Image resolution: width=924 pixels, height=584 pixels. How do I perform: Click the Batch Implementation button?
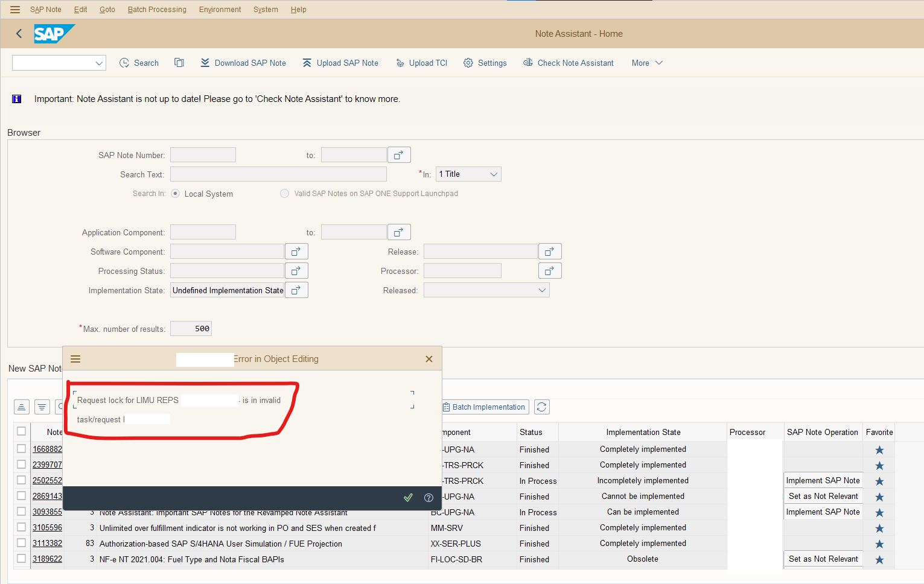pos(485,407)
